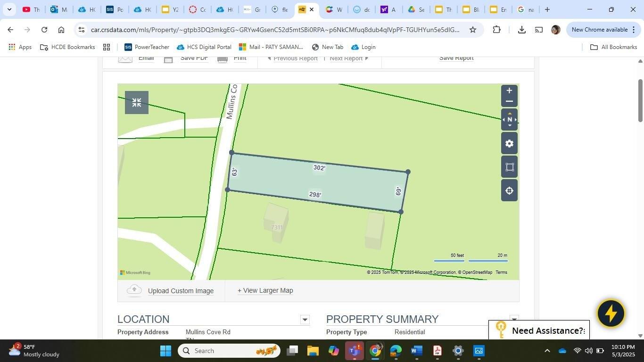
Task: Open the HCDE Bookmarks folder
Action: click(x=67, y=47)
